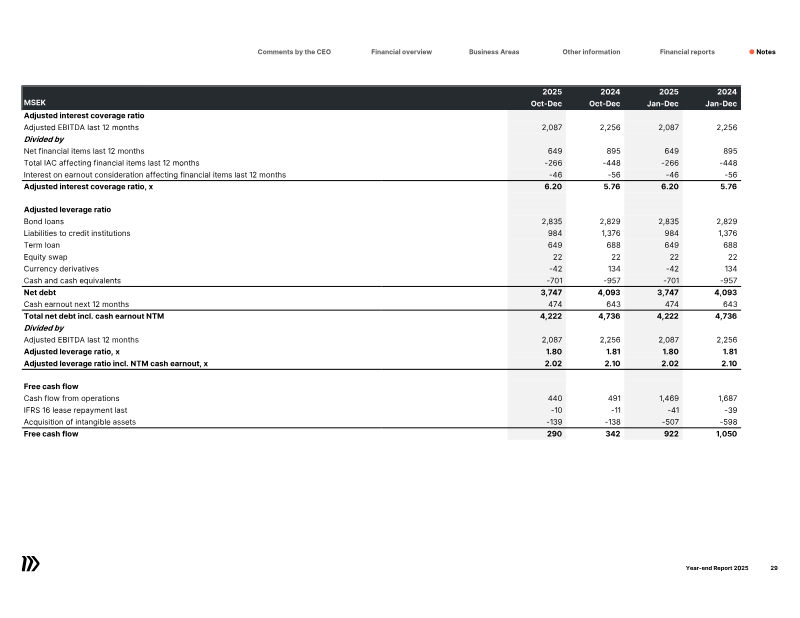Select 'Net financial items last 12 months' row label
Screen dimensions: 800x618
pos(84,151)
